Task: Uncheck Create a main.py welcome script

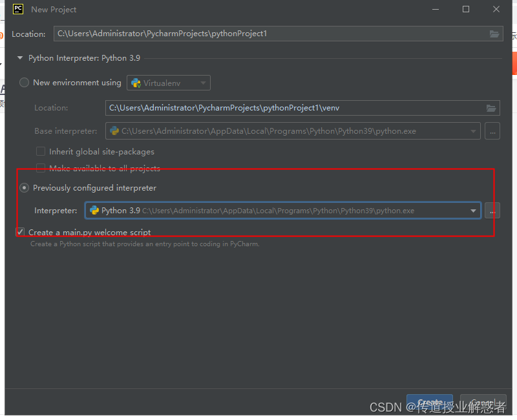Action: [x=21, y=232]
